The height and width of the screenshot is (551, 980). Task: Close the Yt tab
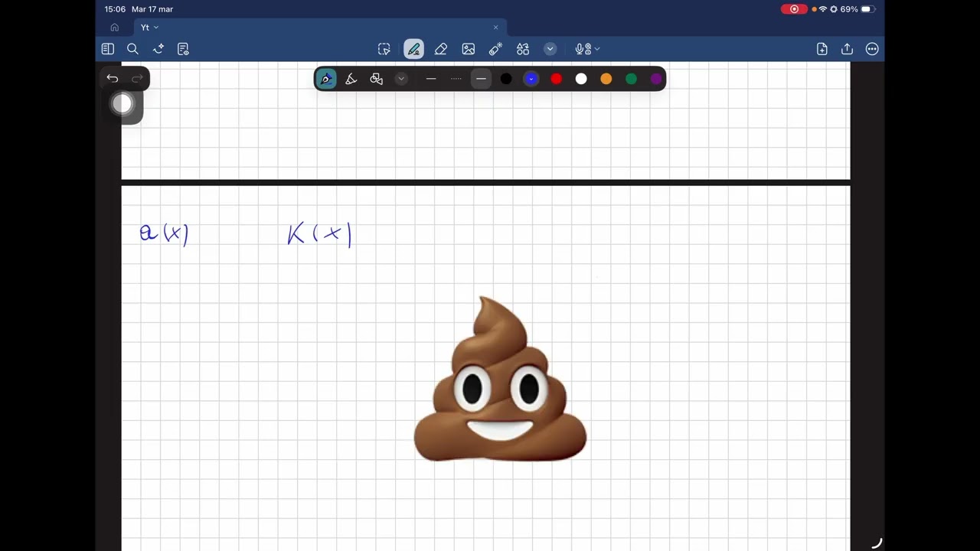pyautogui.click(x=495, y=28)
